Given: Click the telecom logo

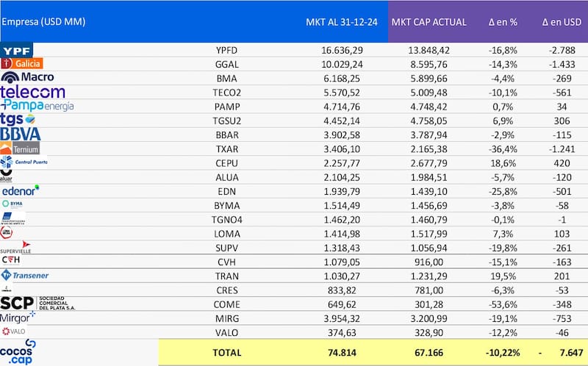Looking at the screenshot, I should click(x=33, y=92).
